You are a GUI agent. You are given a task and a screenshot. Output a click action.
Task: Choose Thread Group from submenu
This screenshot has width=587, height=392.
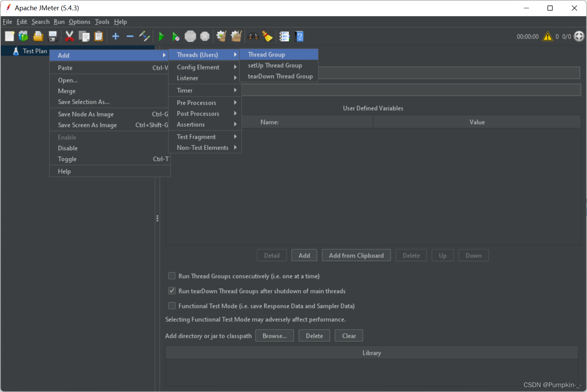click(279, 55)
